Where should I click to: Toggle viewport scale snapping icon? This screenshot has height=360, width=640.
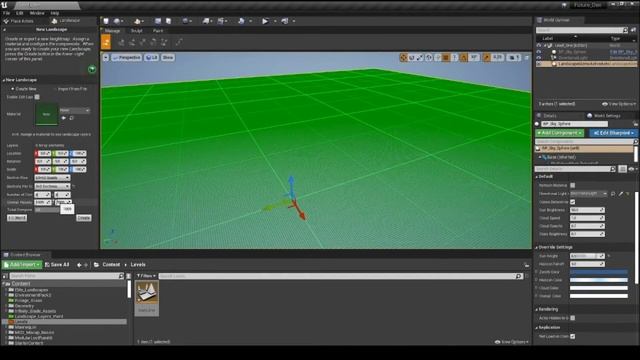click(487, 58)
